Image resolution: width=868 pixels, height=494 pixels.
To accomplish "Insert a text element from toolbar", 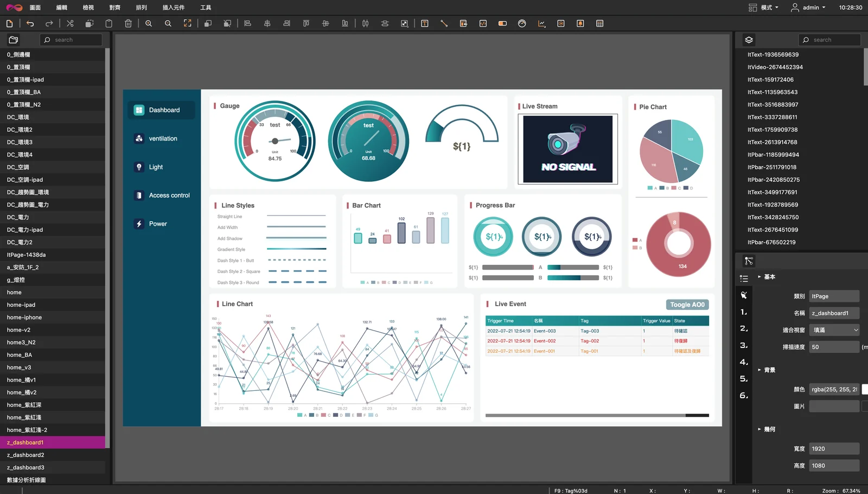I will 425,23.
